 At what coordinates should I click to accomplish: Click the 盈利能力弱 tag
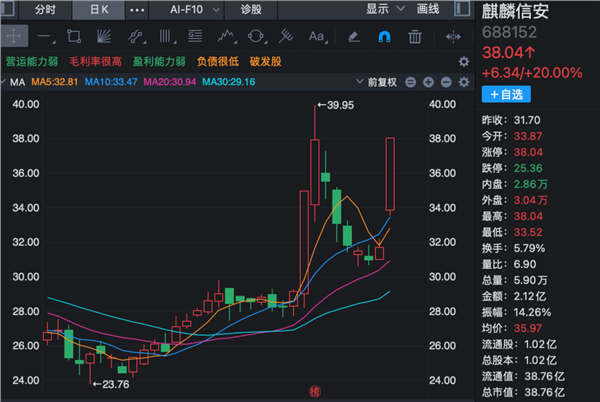pyautogui.click(x=159, y=62)
